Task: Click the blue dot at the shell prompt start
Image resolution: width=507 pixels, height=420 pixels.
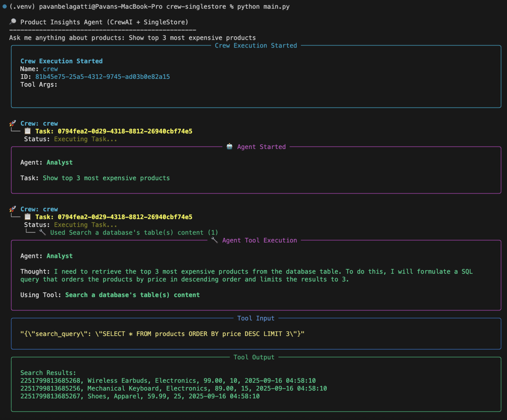Action: (x=4, y=6)
